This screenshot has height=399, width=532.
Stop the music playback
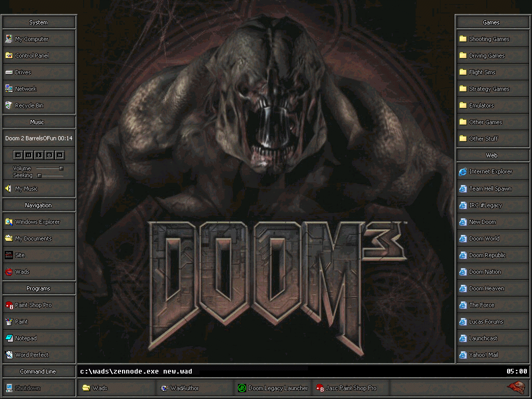click(49, 155)
